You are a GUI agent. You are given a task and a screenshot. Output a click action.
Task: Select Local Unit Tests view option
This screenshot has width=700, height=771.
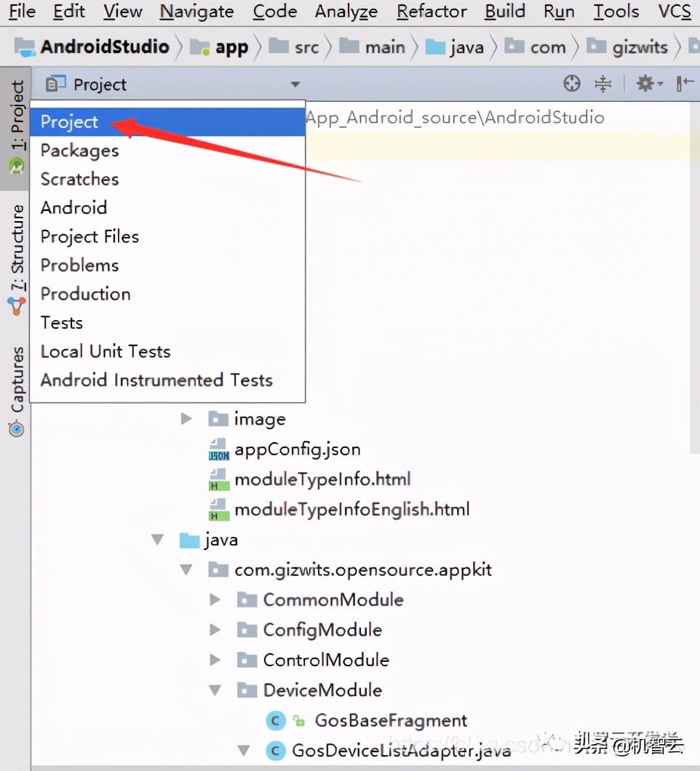(x=168, y=351)
